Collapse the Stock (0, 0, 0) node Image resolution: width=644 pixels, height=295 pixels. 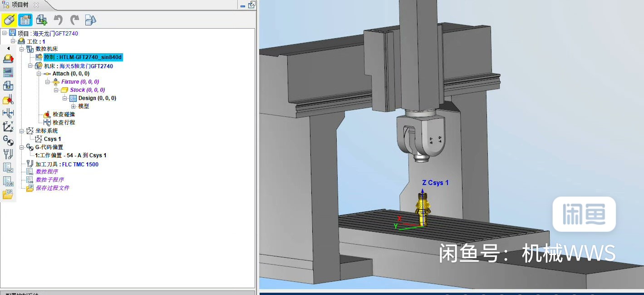pos(55,90)
